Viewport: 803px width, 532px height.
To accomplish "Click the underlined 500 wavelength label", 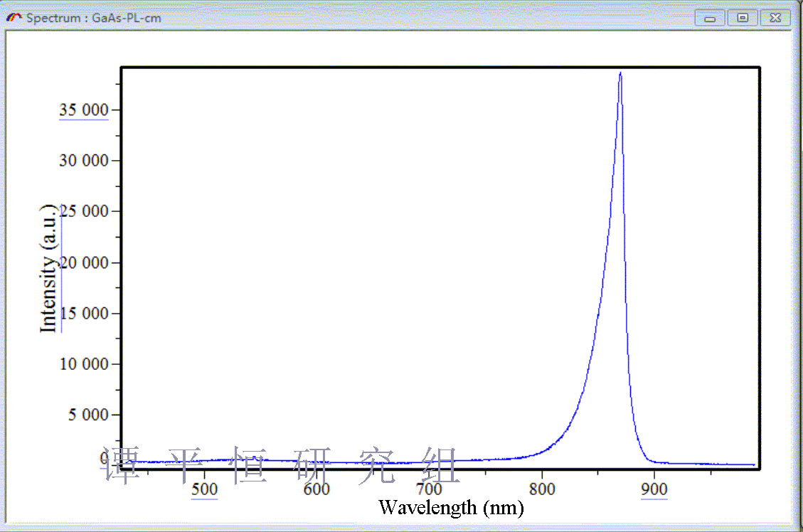I will (x=204, y=489).
